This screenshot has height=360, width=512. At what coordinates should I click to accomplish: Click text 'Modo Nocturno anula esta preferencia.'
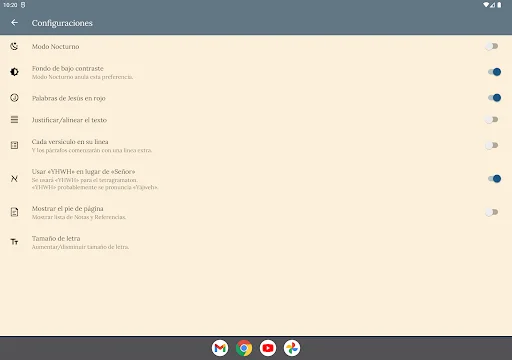82,77
